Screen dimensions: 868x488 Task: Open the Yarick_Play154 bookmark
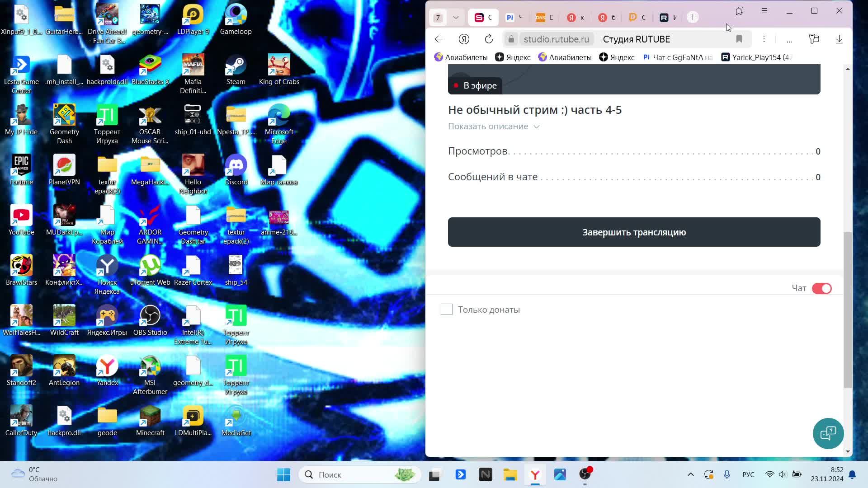[x=758, y=57]
